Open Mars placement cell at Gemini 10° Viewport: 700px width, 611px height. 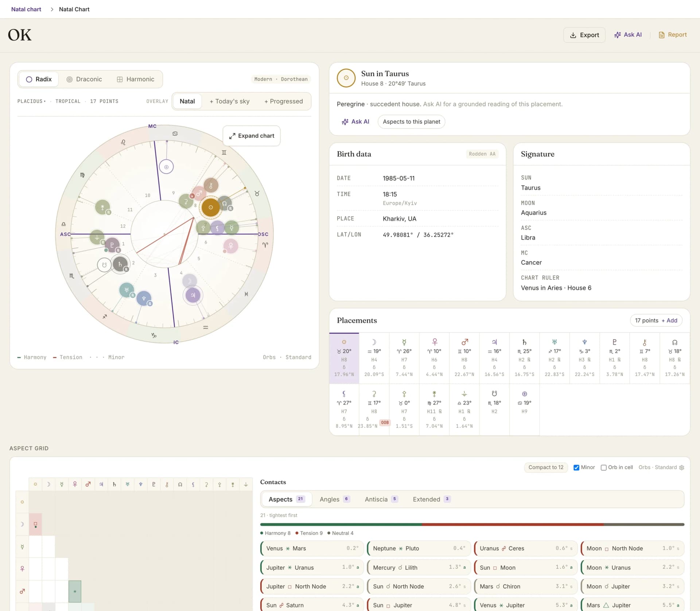point(464,358)
